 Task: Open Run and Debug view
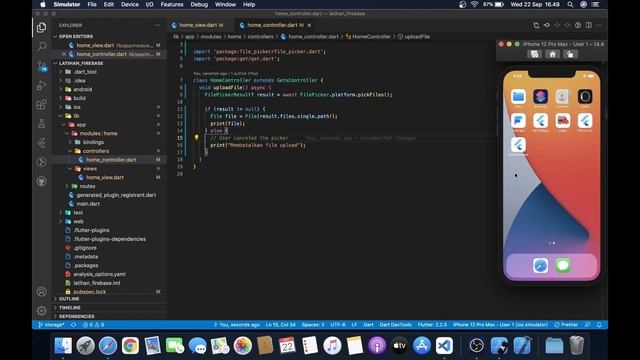42,85
